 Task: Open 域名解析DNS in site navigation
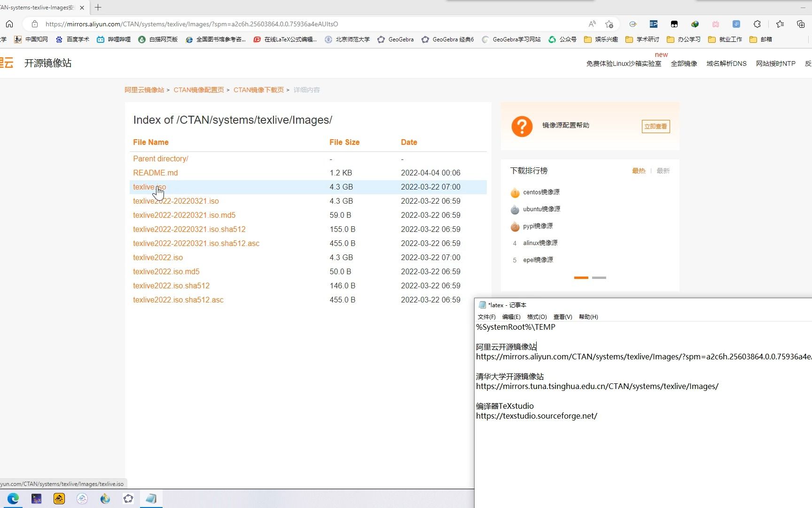point(726,63)
